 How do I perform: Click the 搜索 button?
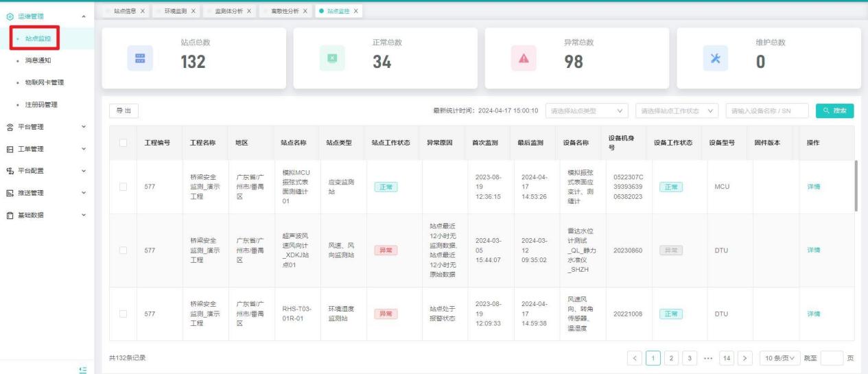(834, 111)
